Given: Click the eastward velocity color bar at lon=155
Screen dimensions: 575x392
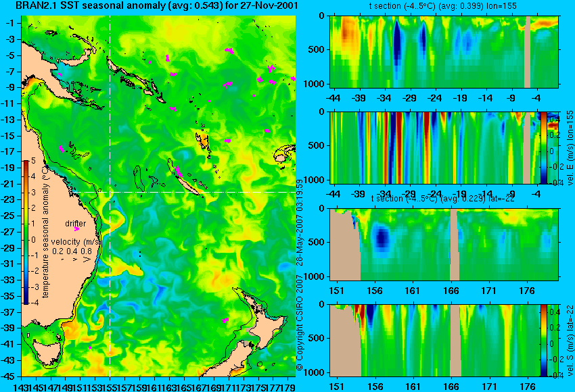Looking at the screenshot, I should click(x=544, y=147).
